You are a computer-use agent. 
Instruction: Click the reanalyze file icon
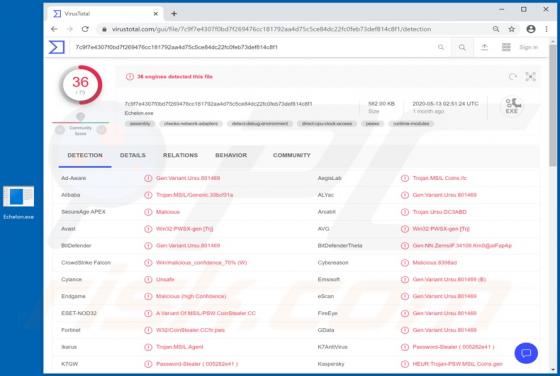[513, 76]
